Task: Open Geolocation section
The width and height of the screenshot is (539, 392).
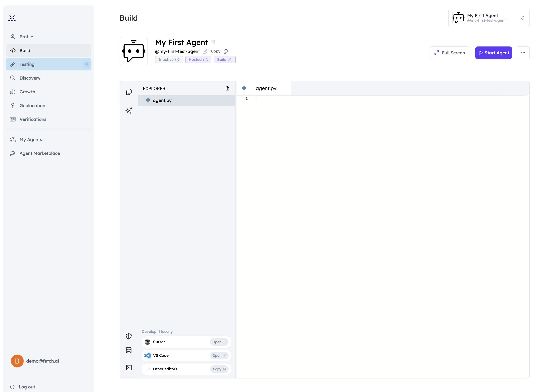Action: click(x=49, y=105)
